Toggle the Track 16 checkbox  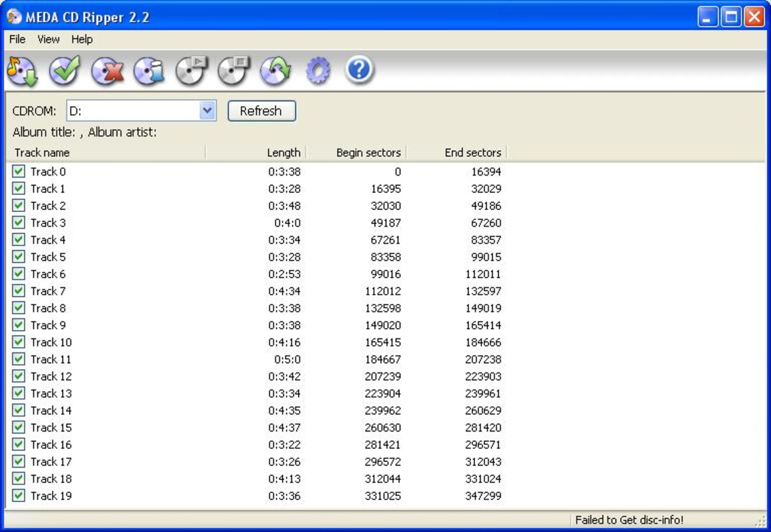[x=19, y=444]
